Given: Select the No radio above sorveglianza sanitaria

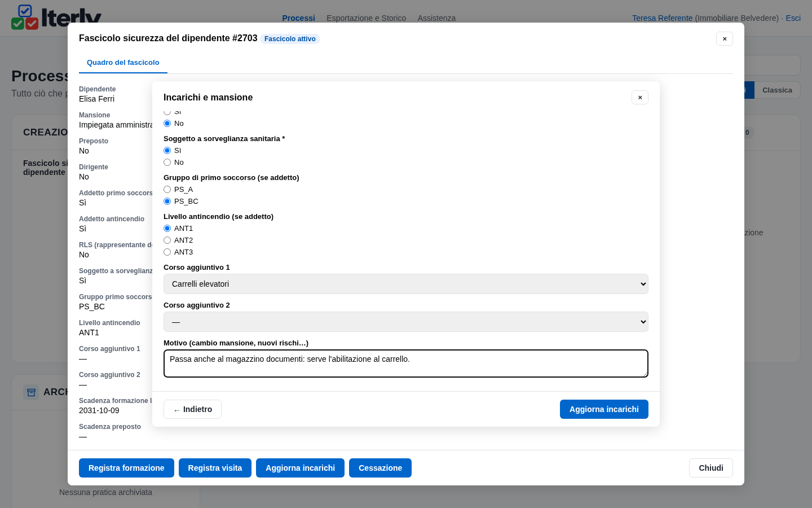Looking at the screenshot, I should click(167, 124).
